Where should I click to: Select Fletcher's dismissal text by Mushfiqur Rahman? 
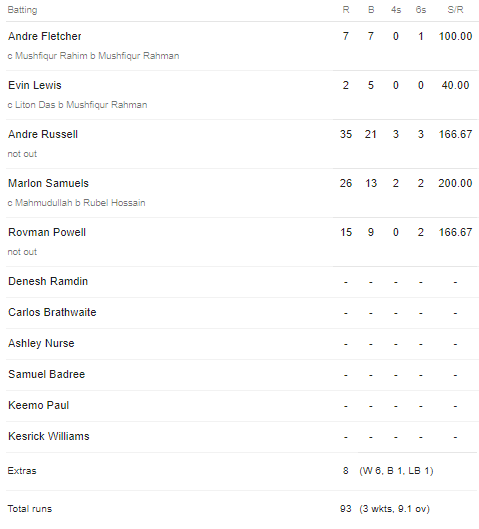[x=93, y=56]
